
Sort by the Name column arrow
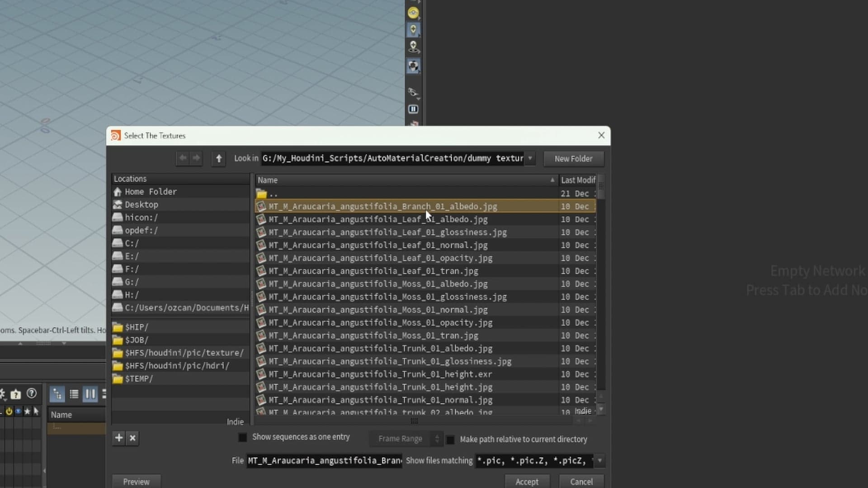[x=552, y=180]
